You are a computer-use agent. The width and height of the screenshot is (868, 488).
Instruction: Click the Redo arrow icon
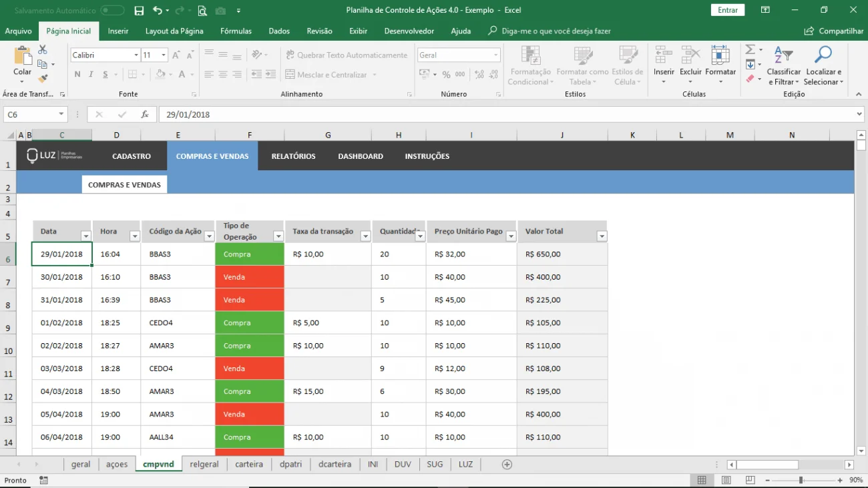(180, 11)
